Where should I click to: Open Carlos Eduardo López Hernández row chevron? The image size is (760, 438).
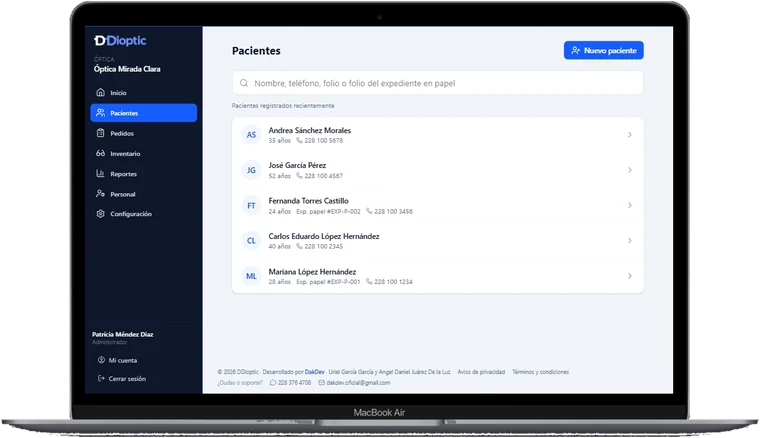click(x=630, y=240)
